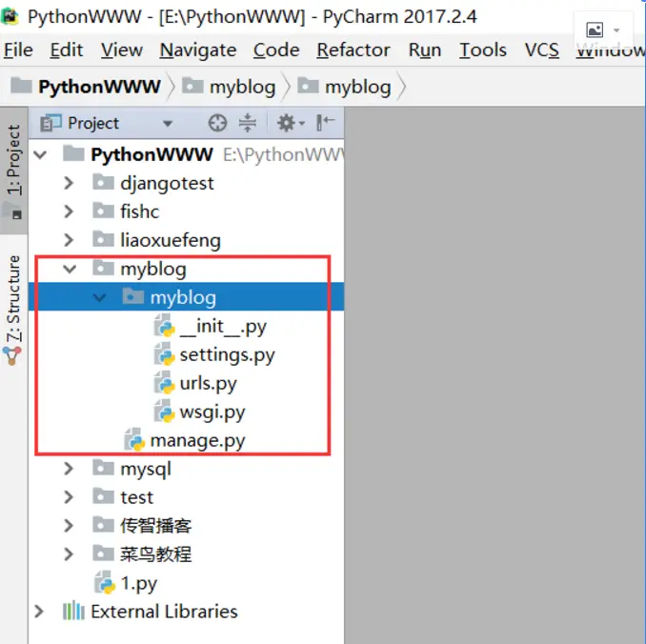The width and height of the screenshot is (646, 644).
Task: Collapse the selected inner myblog folder
Action: pos(99,297)
